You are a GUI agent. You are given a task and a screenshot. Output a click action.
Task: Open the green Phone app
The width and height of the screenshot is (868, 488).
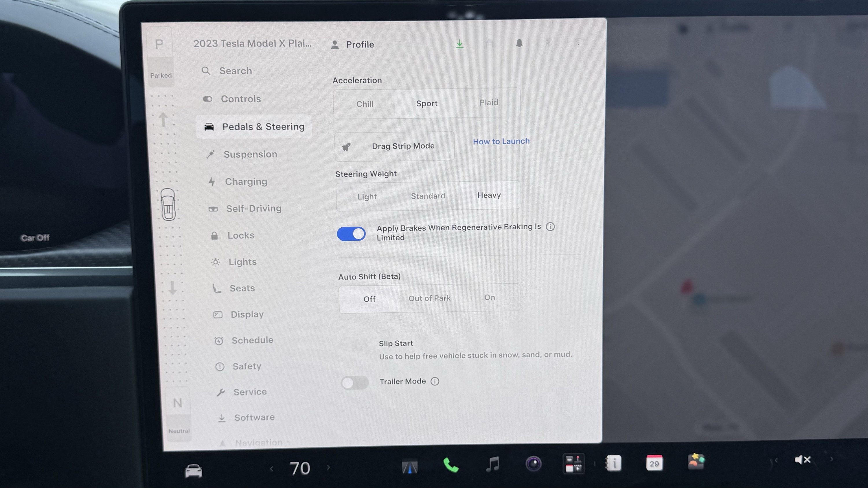[x=451, y=465]
